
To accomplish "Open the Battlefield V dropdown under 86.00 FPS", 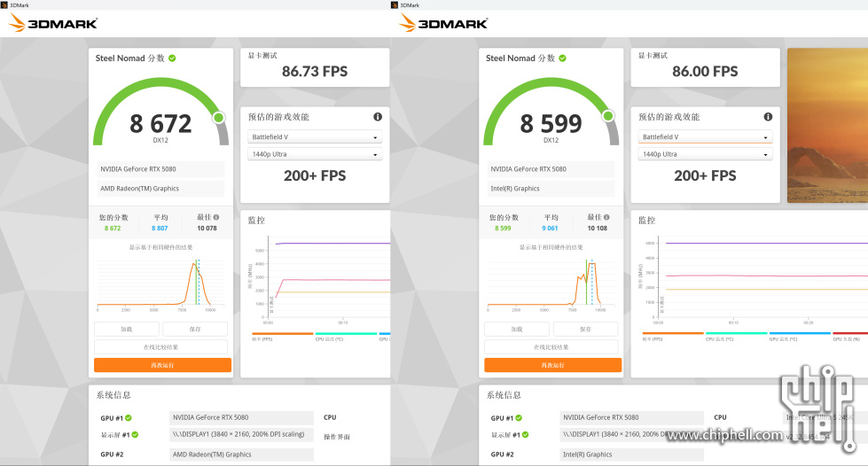I will (x=705, y=137).
